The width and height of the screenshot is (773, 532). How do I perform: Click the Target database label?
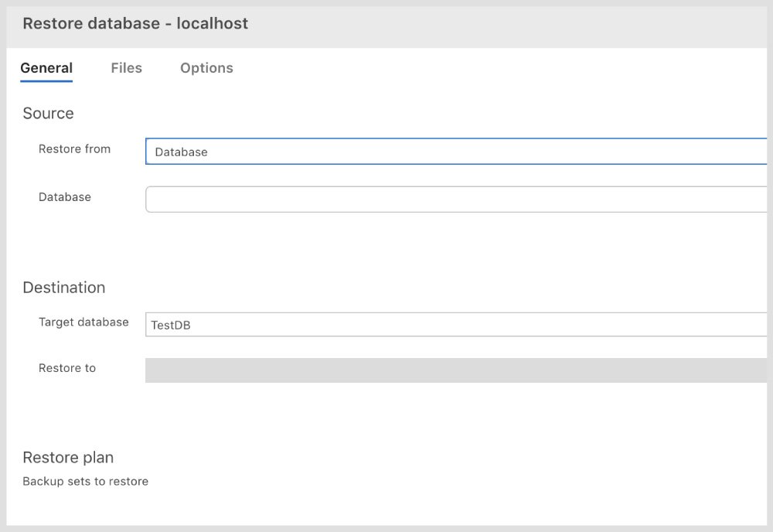tap(83, 322)
